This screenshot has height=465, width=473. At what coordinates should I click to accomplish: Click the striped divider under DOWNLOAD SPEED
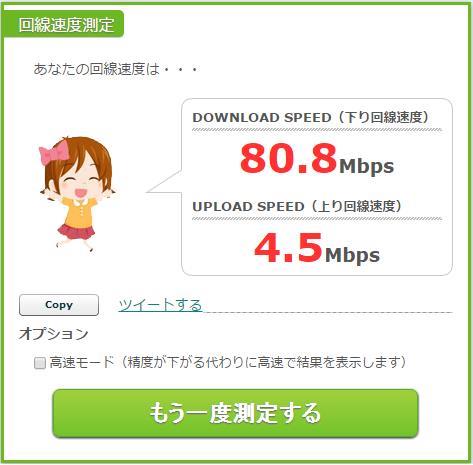coord(317,130)
